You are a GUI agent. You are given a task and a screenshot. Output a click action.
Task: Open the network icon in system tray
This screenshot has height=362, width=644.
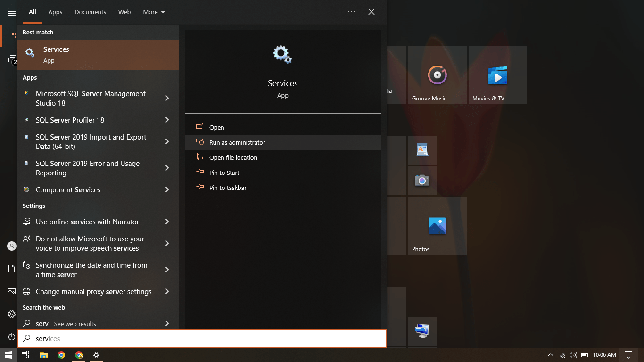[562, 355]
